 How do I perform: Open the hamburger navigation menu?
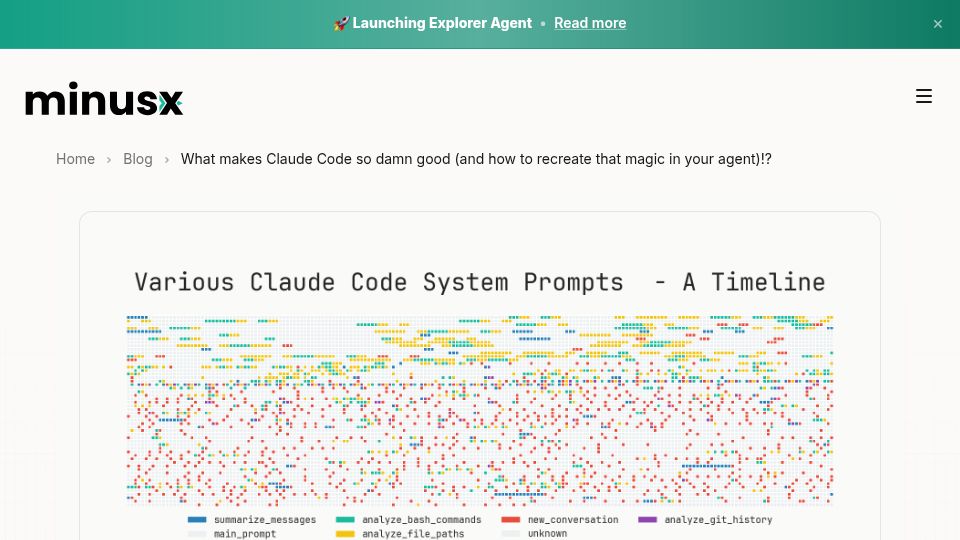[x=923, y=96]
